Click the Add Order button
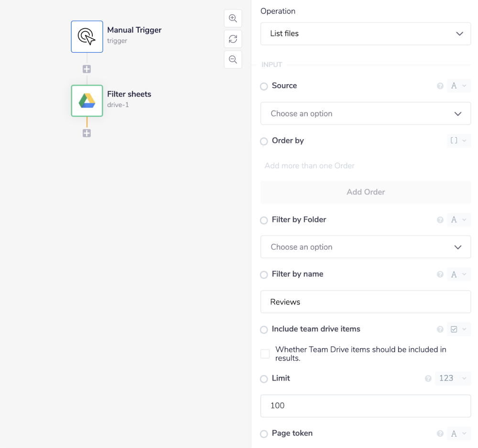 click(366, 192)
